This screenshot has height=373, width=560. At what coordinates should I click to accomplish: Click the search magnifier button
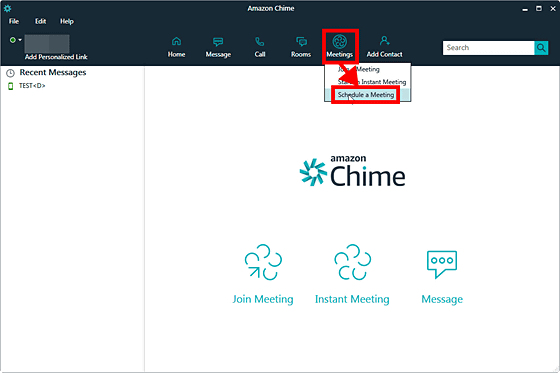coord(541,48)
